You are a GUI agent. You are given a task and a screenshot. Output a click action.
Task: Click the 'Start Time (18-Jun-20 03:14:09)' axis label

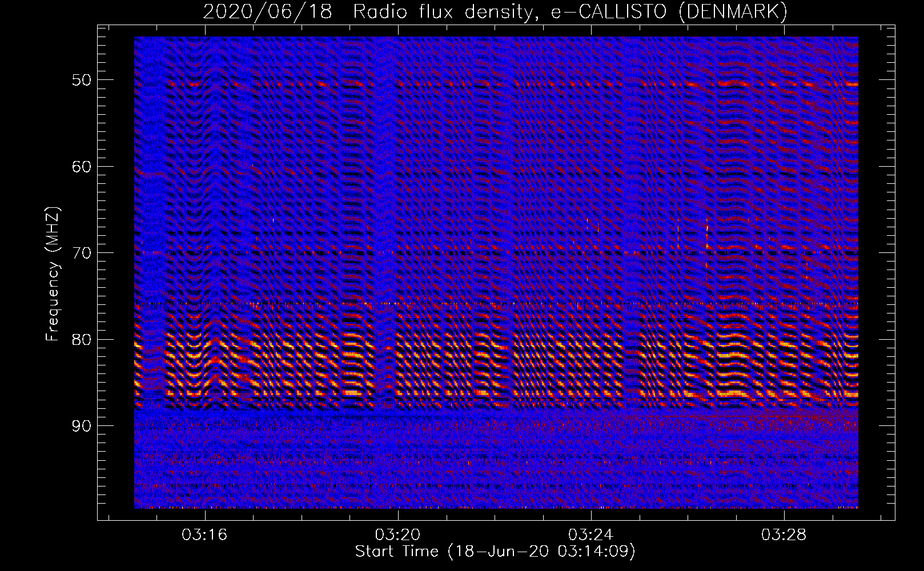(x=495, y=552)
